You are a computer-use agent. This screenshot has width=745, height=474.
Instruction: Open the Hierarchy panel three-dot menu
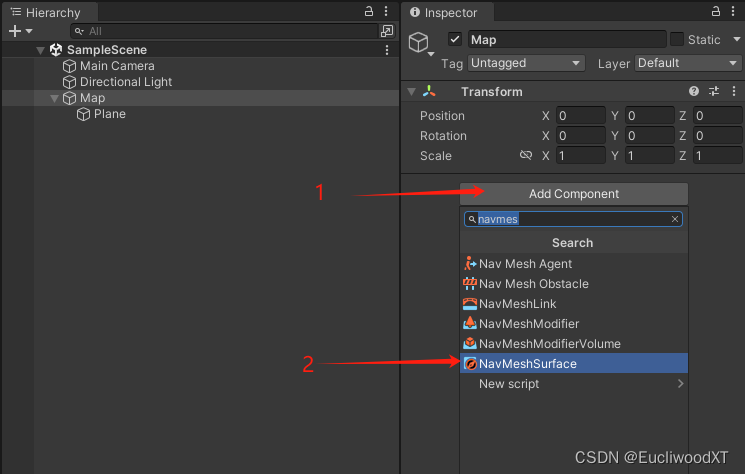(386, 11)
